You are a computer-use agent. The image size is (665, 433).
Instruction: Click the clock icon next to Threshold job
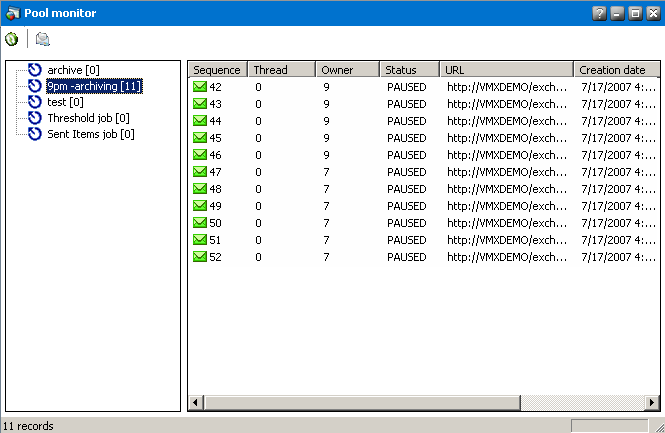35,118
